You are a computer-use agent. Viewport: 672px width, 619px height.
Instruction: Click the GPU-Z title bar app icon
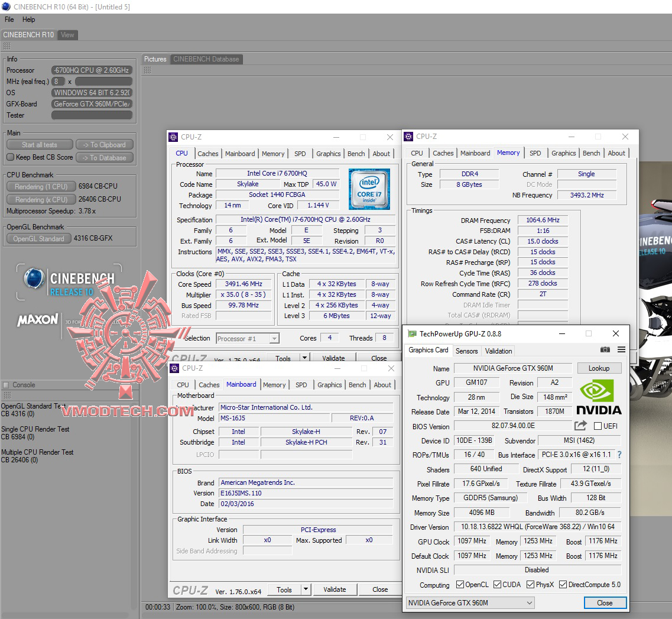(x=412, y=333)
